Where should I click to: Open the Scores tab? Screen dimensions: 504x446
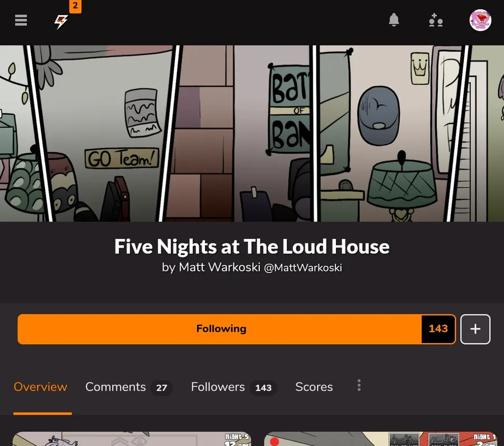[x=314, y=387]
